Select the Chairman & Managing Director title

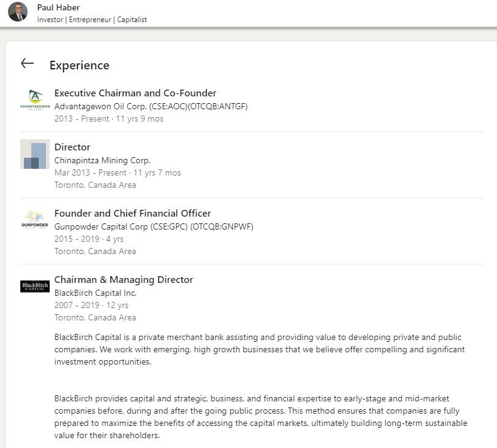pyautogui.click(x=123, y=280)
